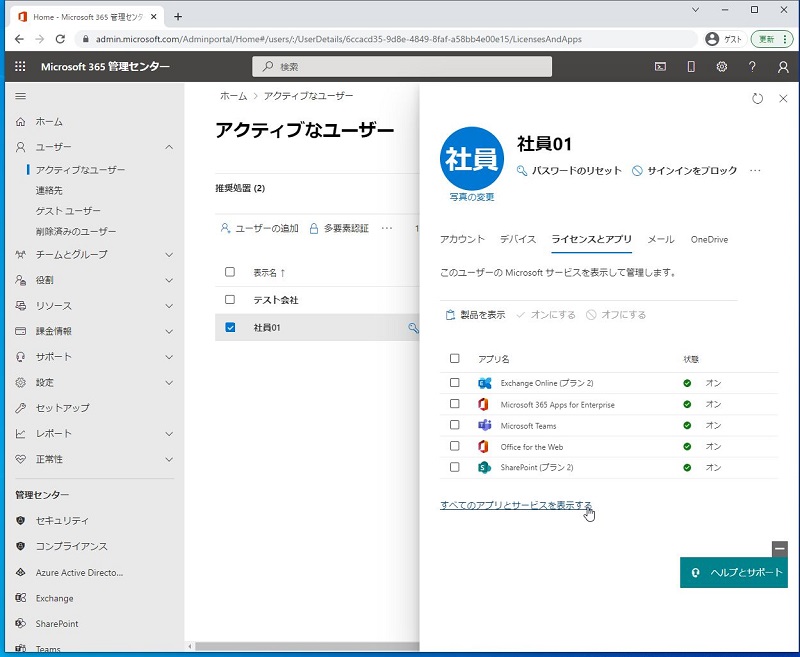Viewport: 800px width, 657px height.
Task: Open the Cloud Shell icon in header
Action: tap(660, 67)
